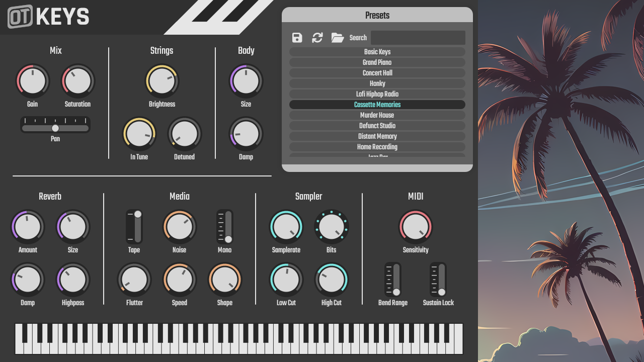Choose the Lofi Hiphop Radio preset

(377, 94)
